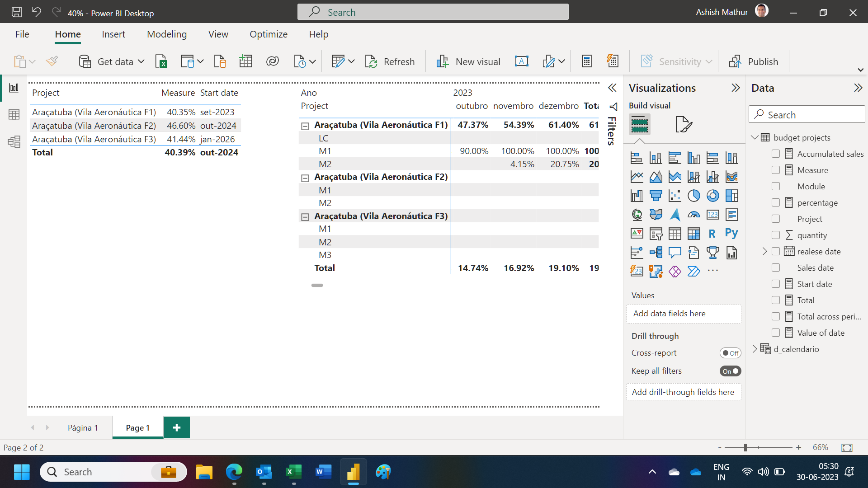Screen dimensions: 868x488
Task: Click the Excel workbook source icon
Action: (x=161, y=61)
